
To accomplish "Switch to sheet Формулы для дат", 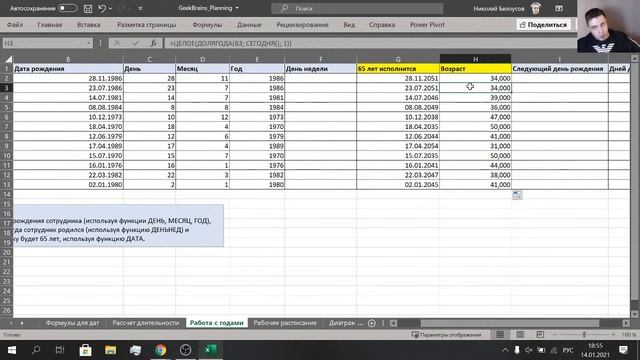I will 72,323.
